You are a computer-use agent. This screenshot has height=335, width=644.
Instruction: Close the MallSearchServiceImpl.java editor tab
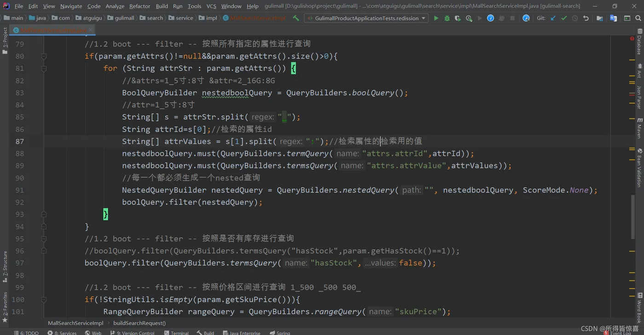pos(91,29)
